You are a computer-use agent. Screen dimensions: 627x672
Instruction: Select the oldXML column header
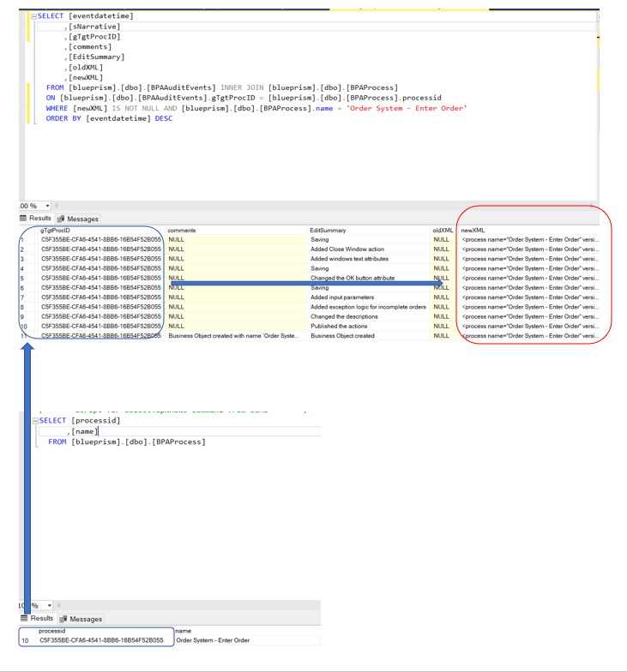[443, 230]
